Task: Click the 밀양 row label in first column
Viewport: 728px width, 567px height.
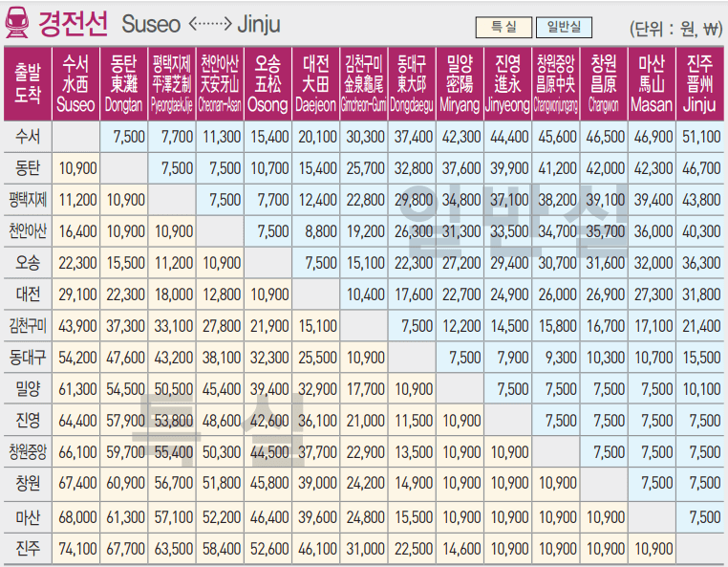Action: pyautogui.click(x=28, y=389)
